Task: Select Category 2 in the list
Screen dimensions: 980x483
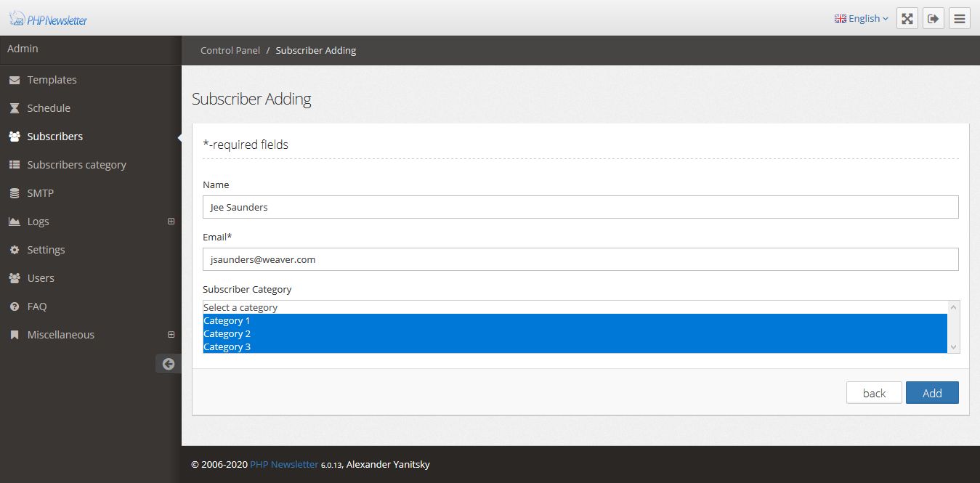Action: click(575, 334)
